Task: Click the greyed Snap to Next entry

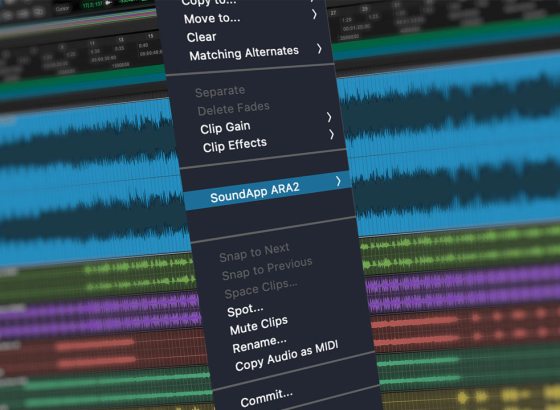Action: [254, 252]
